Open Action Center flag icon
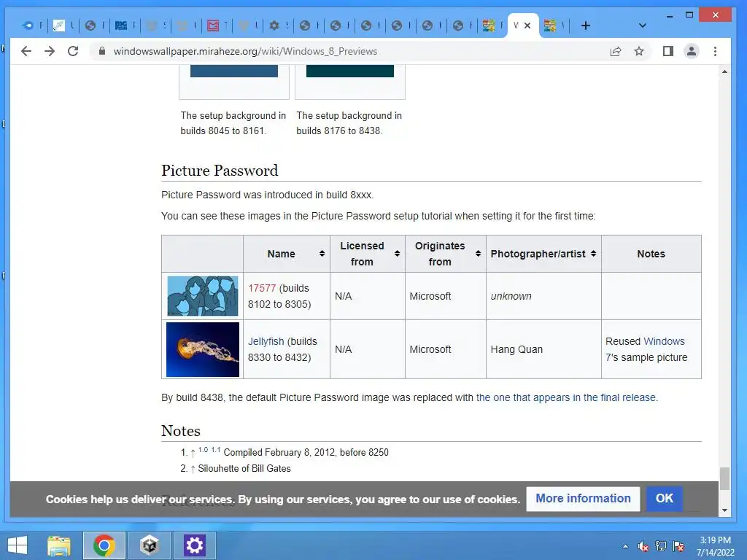 (x=678, y=546)
